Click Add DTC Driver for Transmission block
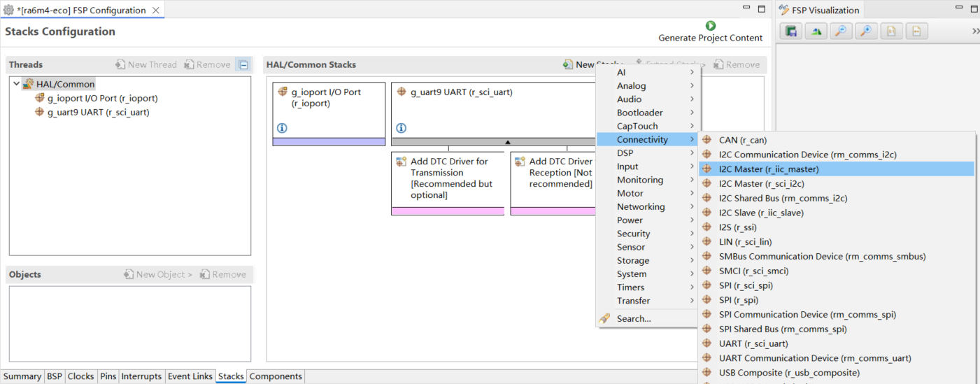The height and width of the screenshot is (384, 980). click(448, 178)
